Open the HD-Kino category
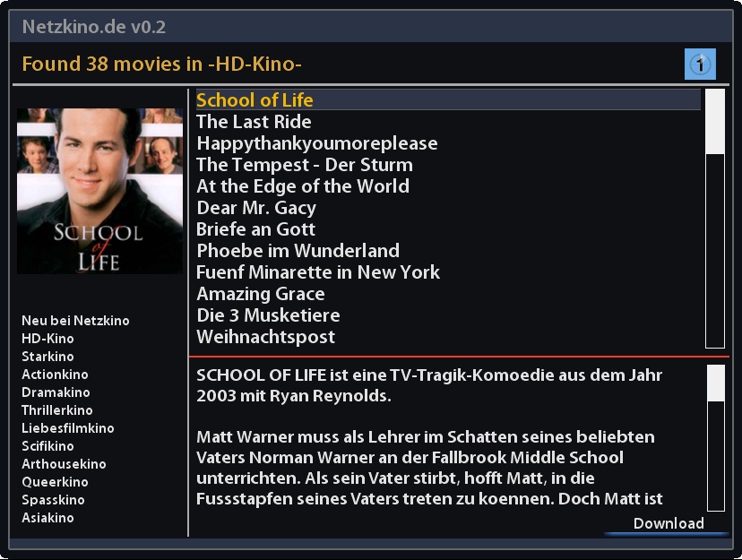 coord(47,339)
